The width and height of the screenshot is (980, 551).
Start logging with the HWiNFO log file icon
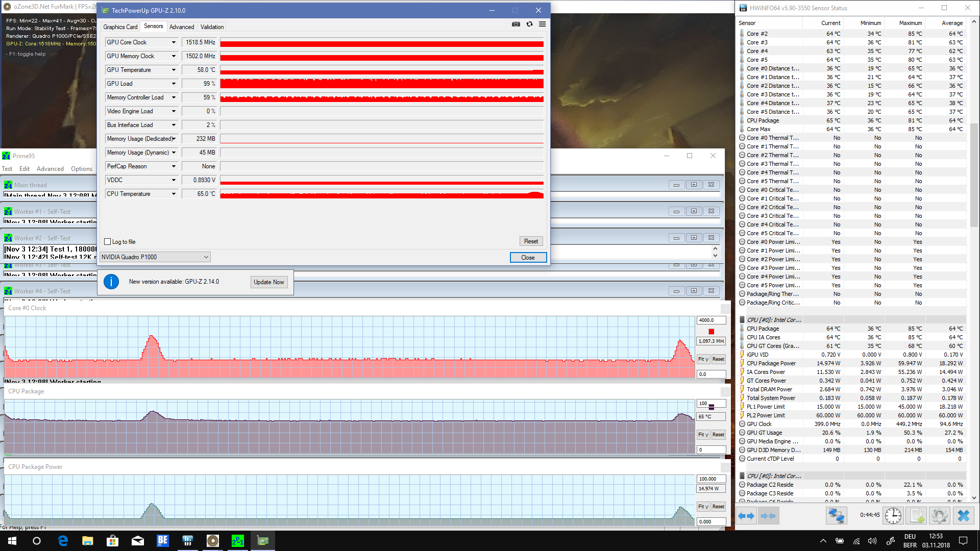(x=917, y=516)
